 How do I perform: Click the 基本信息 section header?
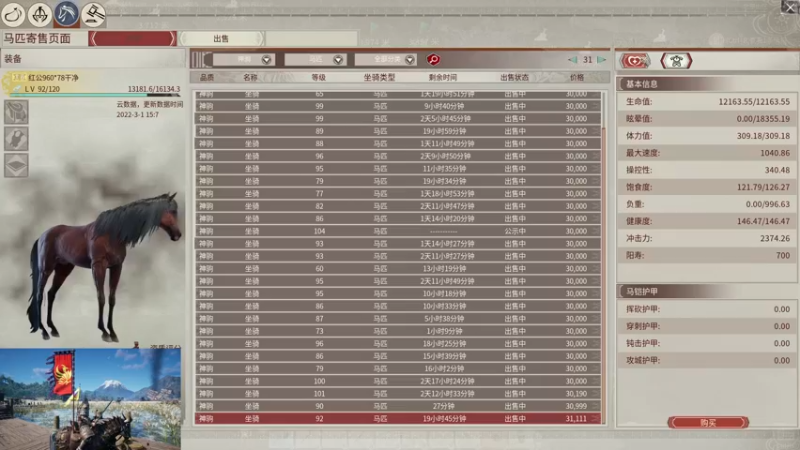coord(707,84)
